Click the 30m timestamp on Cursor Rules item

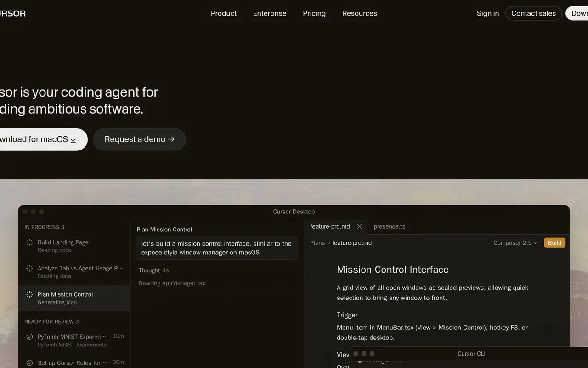(118, 362)
